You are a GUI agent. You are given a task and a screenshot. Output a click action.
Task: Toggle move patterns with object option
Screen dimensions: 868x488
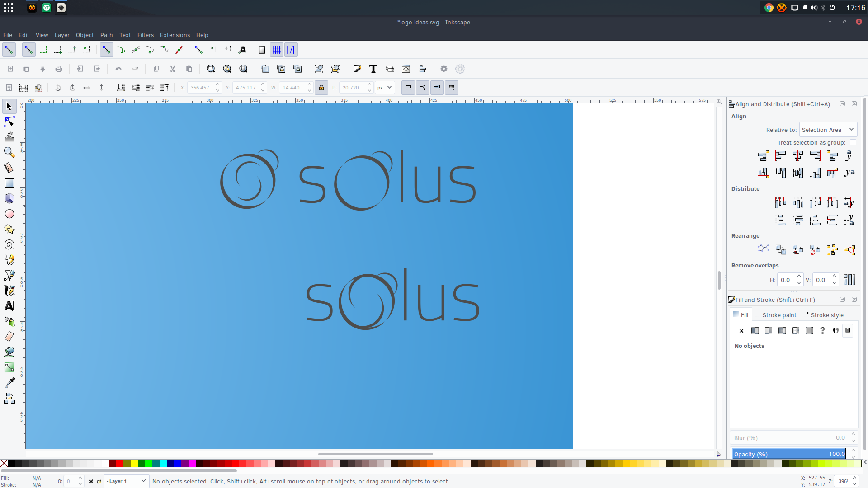[452, 88]
